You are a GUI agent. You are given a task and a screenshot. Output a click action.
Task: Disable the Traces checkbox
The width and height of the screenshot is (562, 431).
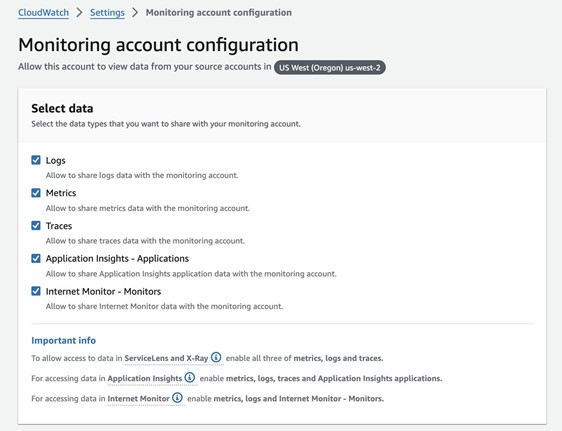click(x=36, y=225)
